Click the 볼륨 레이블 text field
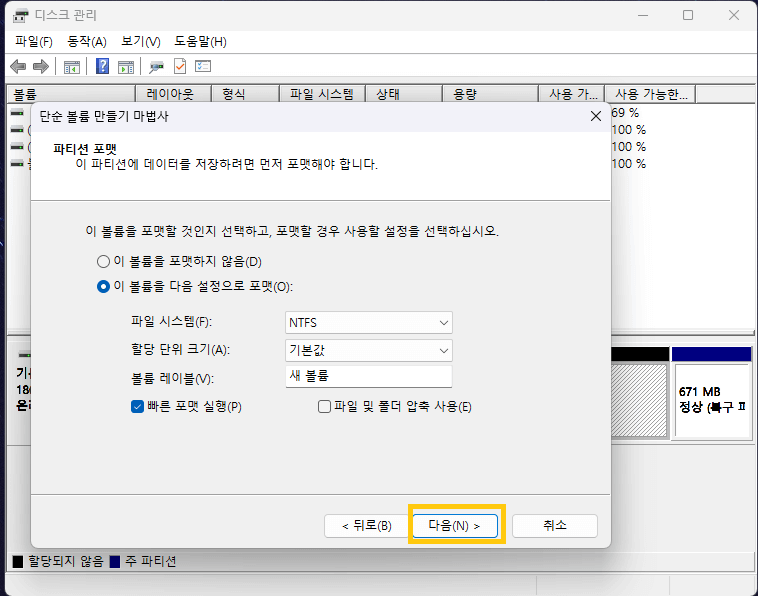Image resolution: width=758 pixels, height=596 pixels. pos(369,376)
